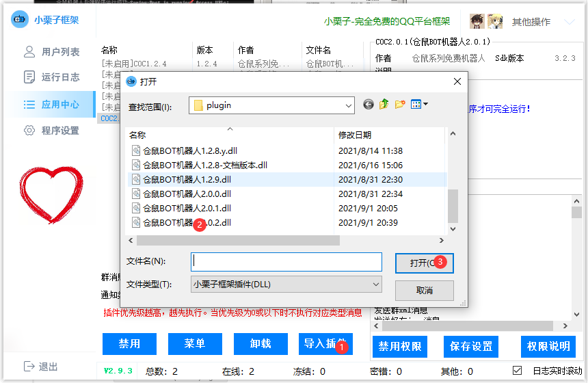Click the version V2.9.3 status label
This screenshot has height=383, width=588.
[x=118, y=371]
